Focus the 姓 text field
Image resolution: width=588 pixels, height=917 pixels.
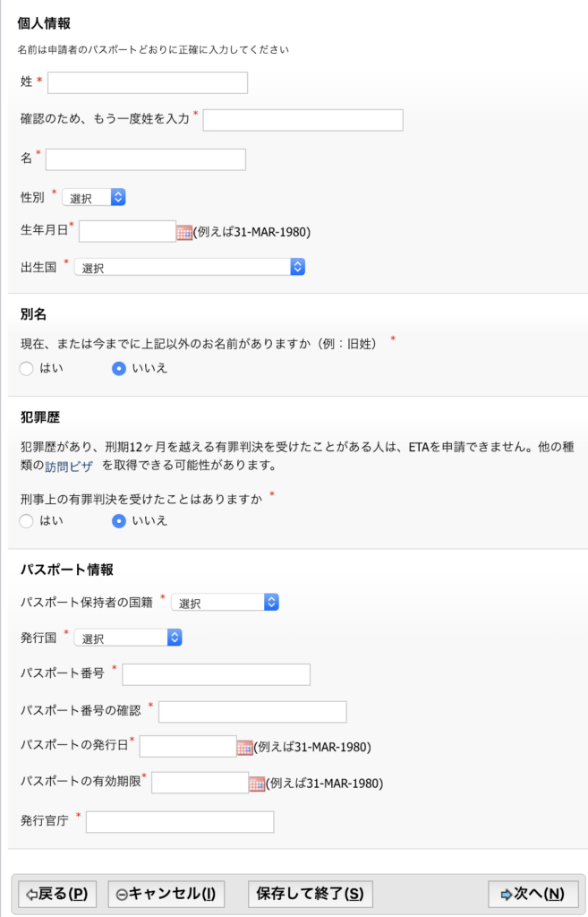(148, 82)
